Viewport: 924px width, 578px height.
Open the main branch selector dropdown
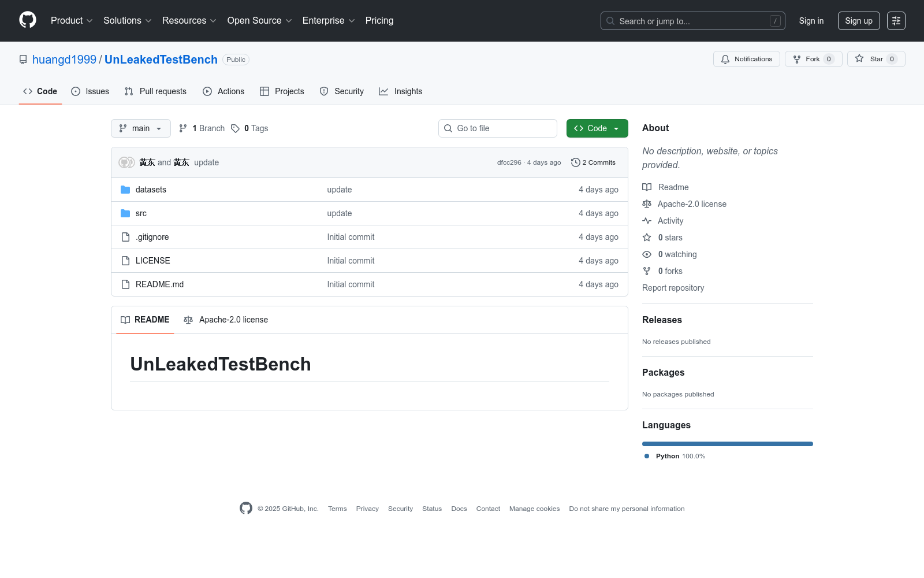(x=141, y=128)
